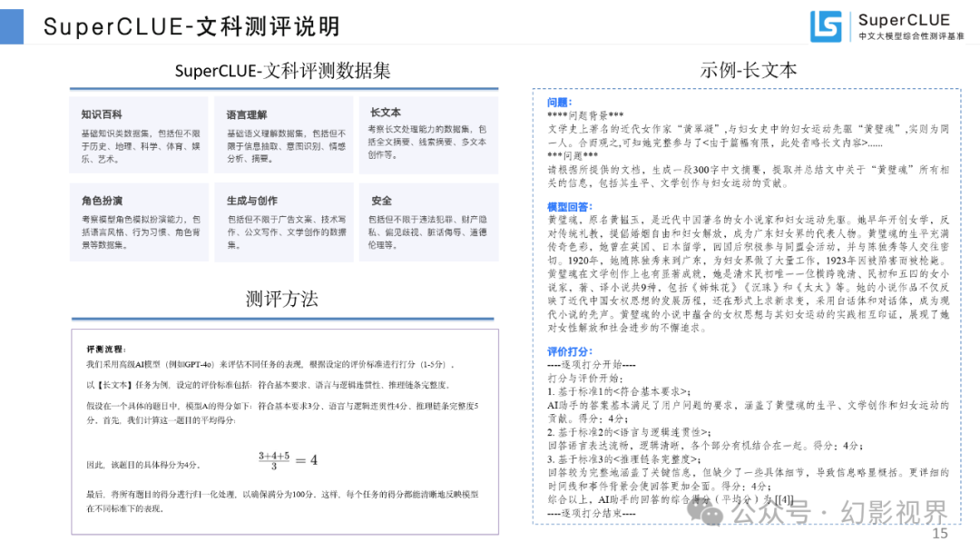Click the 示例-长文本 heading

(748, 70)
